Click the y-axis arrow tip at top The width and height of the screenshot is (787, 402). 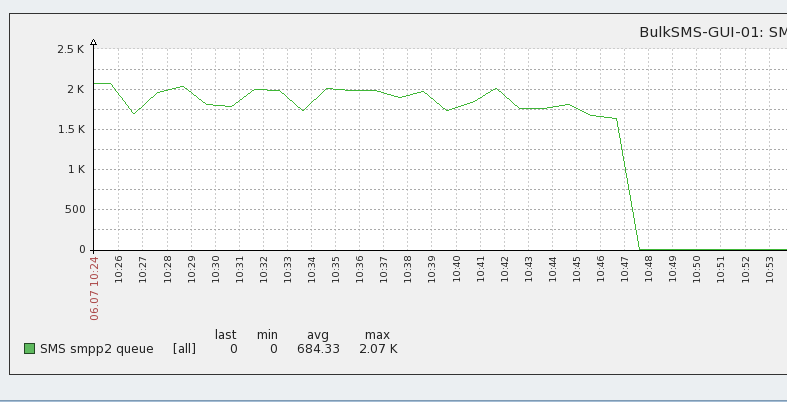93,42
